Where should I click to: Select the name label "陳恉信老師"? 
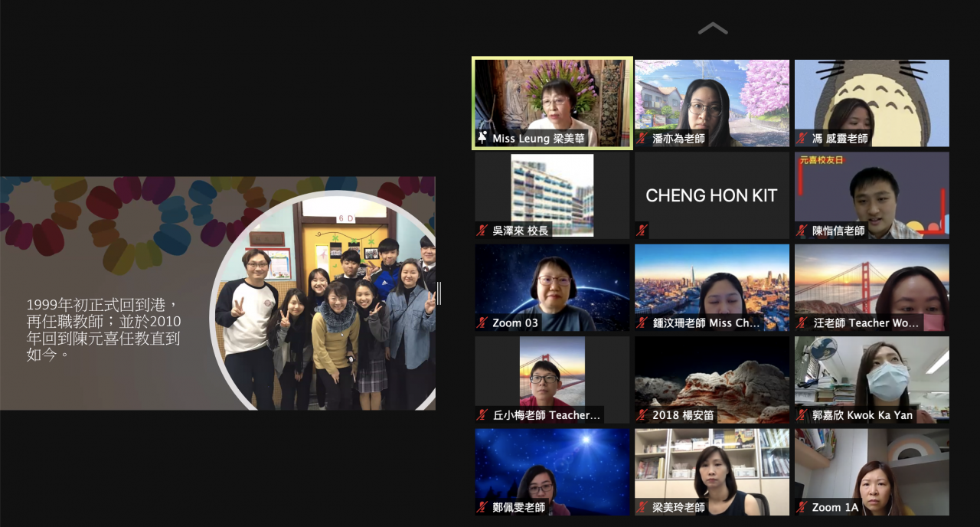point(838,231)
